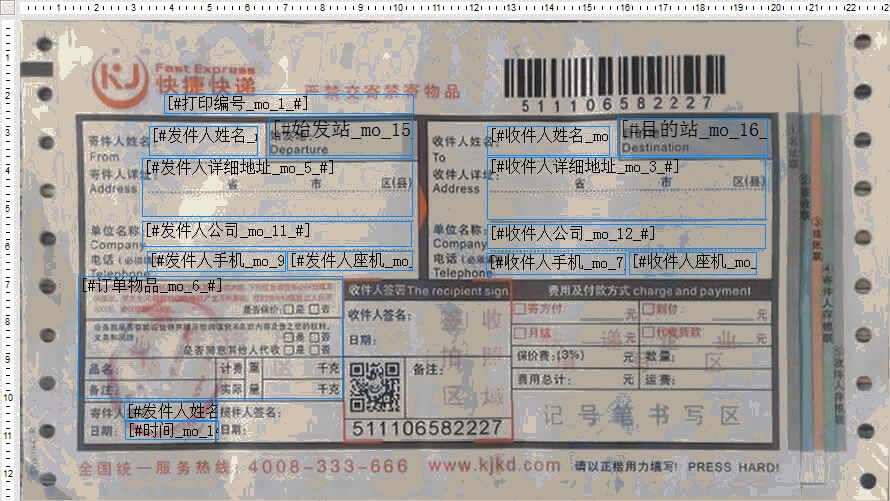Select the [#发件人手机_mo_9 mobile field
Image resolution: width=890 pixels, height=501 pixels.
217,261
